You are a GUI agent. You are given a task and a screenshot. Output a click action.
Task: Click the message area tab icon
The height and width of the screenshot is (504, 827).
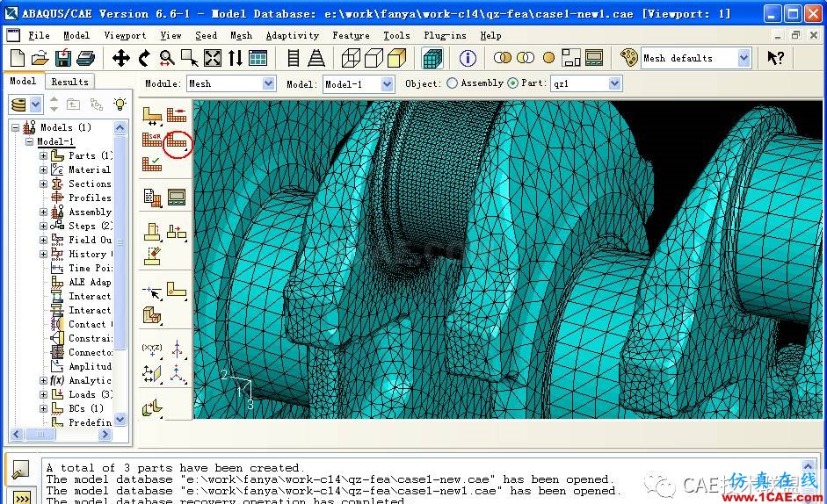click(x=20, y=469)
